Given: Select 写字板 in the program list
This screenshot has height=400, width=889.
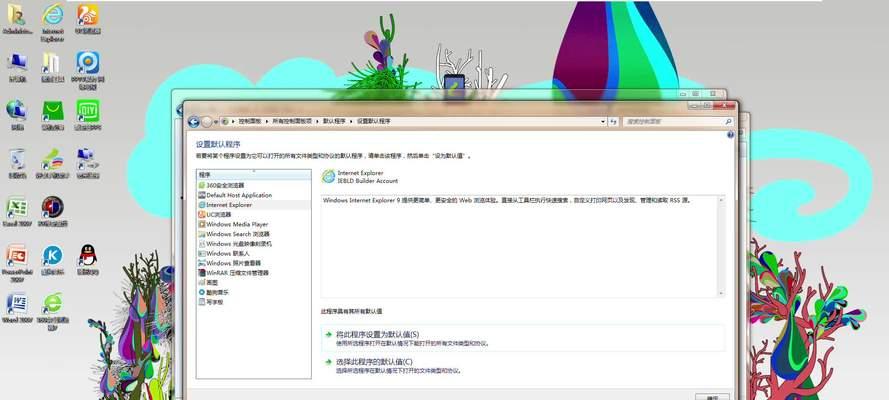Looking at the screenshot, I should pyautogui.click(x=254, y=302).
